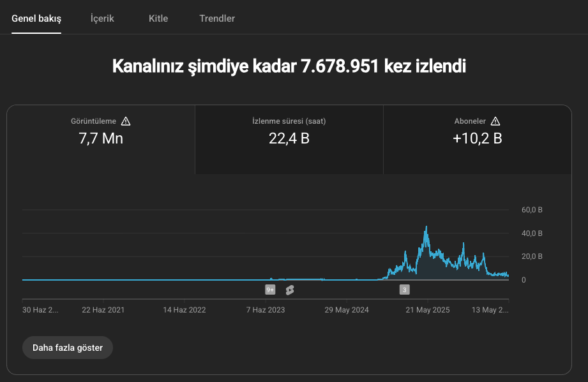
Task: Click the 22 Haz 2021 date label
Action: pos(103,310)
